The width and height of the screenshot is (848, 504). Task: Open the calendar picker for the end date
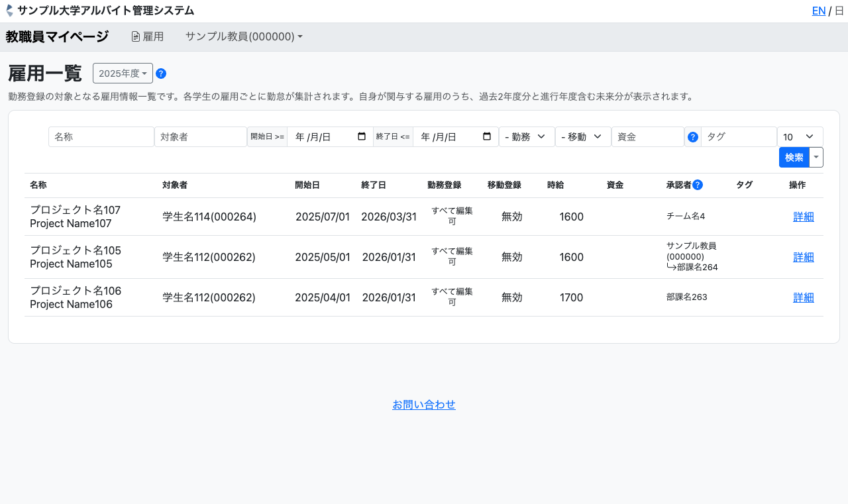487,136
